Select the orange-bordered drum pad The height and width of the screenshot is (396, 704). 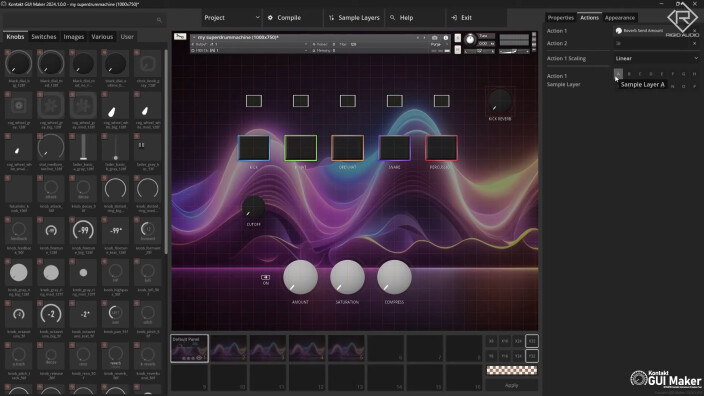[348, 148]
